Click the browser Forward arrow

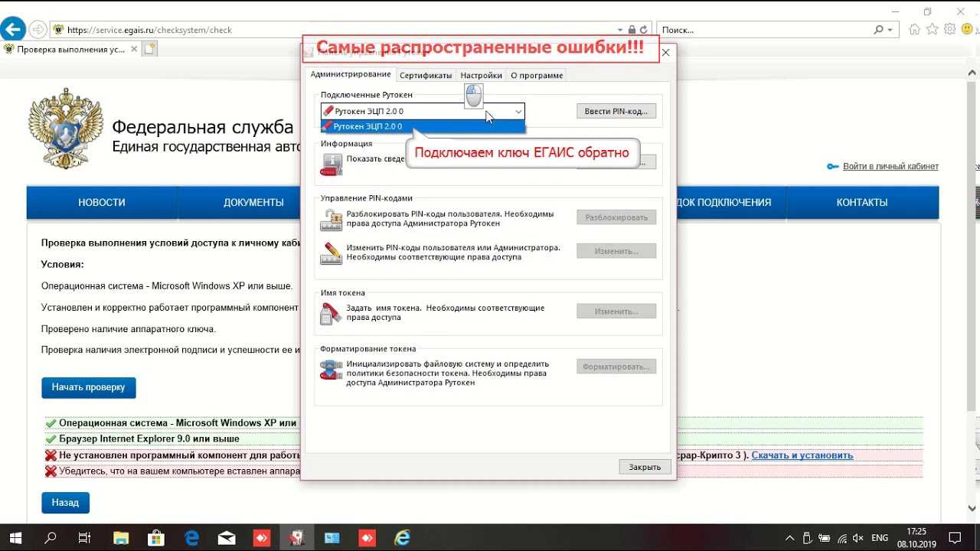37,30
